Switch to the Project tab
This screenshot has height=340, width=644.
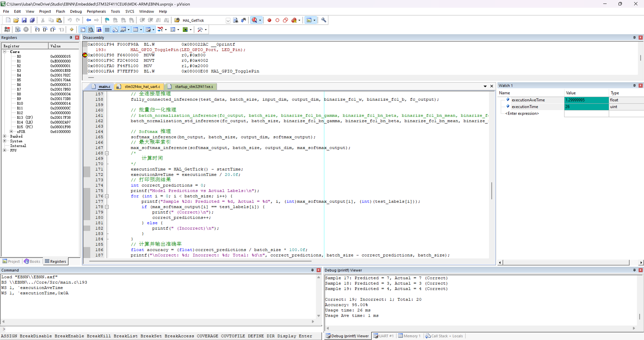(11, 261)
